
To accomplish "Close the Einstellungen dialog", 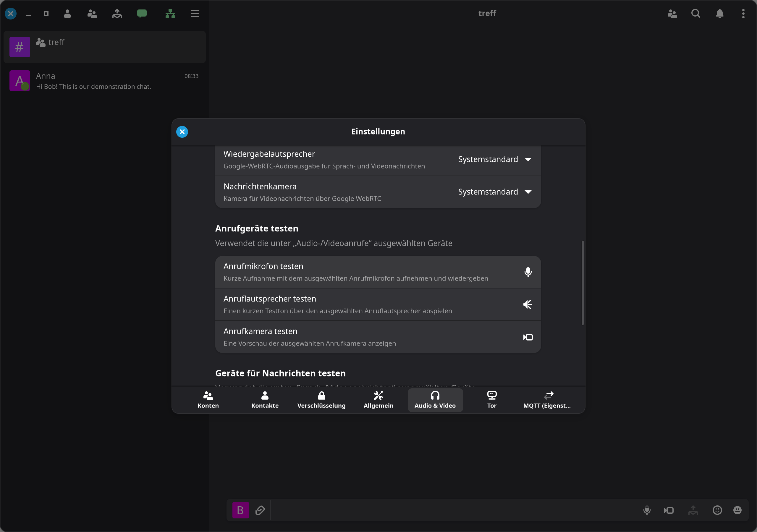I will click(x=182, y=132).
